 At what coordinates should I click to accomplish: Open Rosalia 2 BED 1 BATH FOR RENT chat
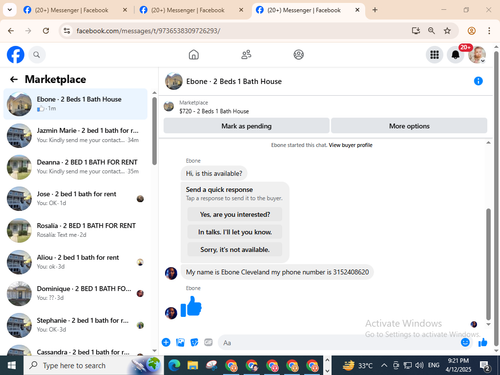tap(75, 230)
